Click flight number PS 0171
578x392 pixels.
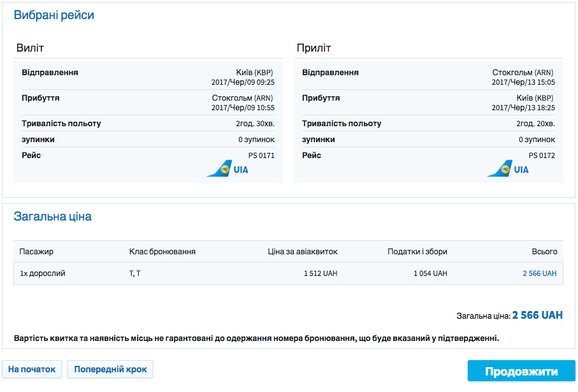click(x=261, y=156)
